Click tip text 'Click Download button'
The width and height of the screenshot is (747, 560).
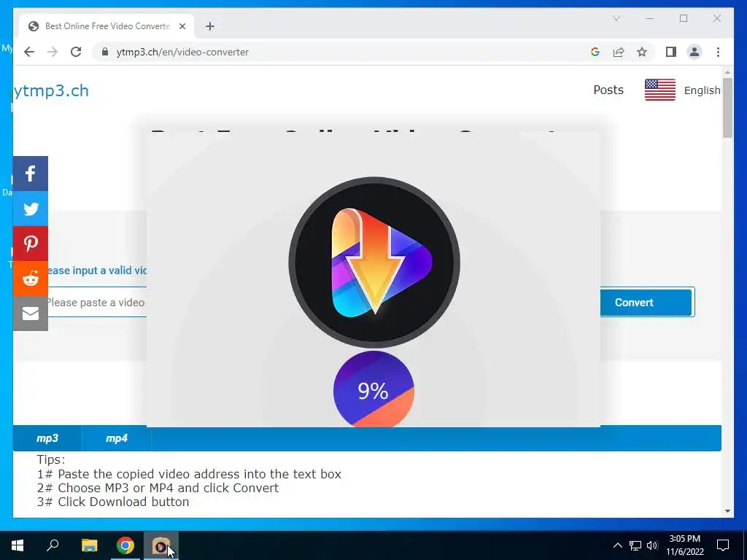[123, 502]
